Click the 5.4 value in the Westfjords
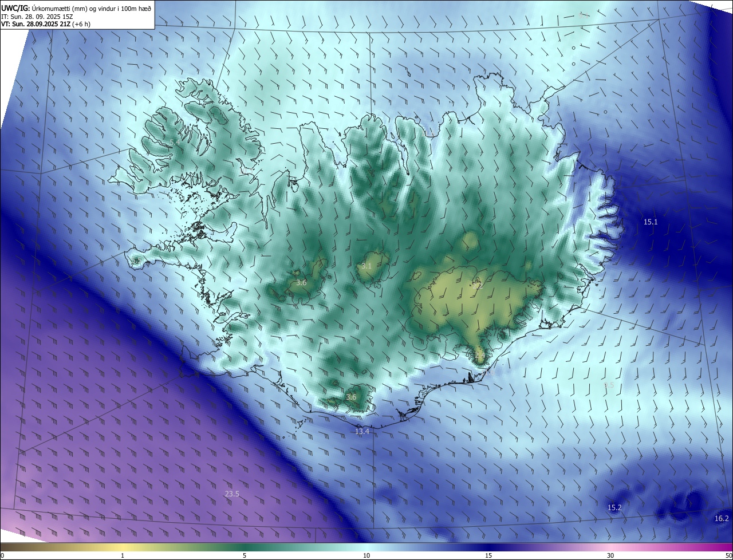 click(175, 141)
